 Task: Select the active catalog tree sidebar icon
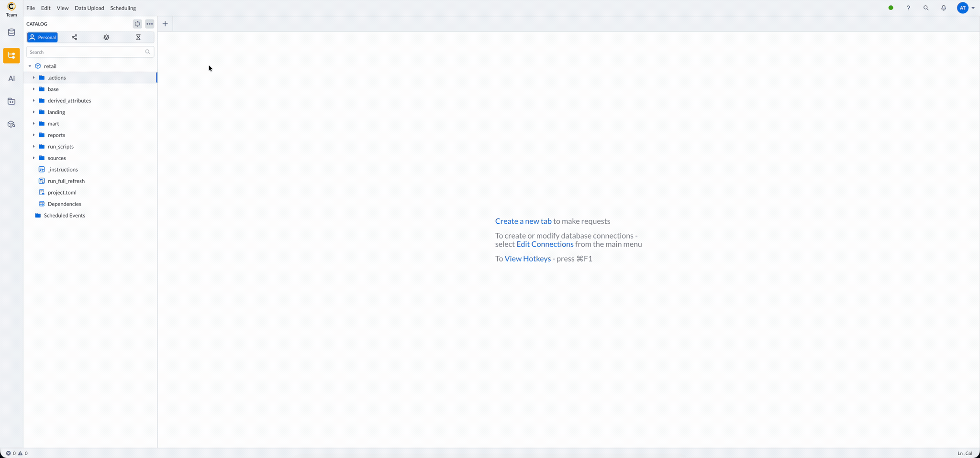[x=11, y=55]
